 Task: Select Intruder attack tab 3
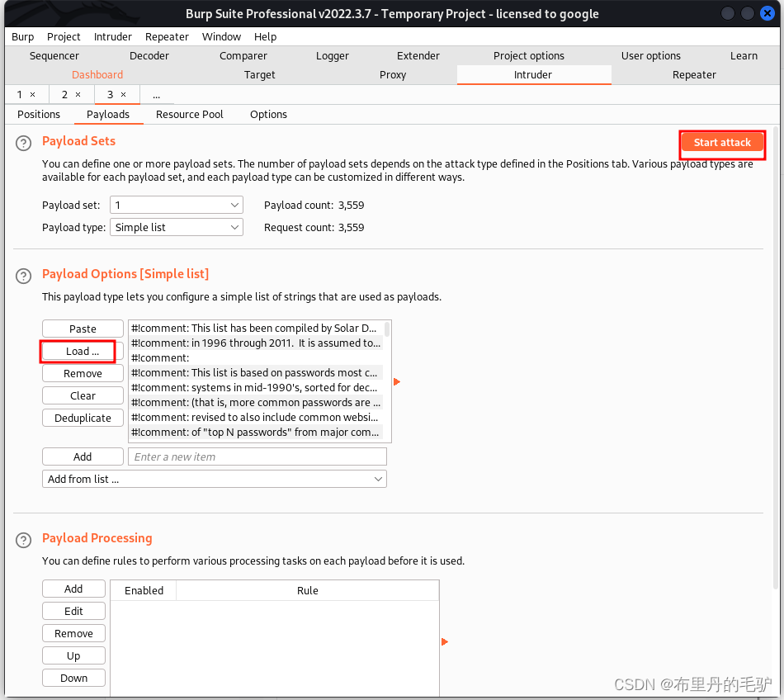pos(110,94)
